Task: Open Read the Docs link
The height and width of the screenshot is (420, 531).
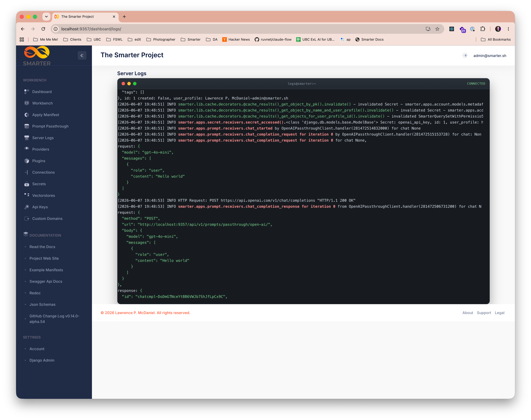Action: click(42, 247)
